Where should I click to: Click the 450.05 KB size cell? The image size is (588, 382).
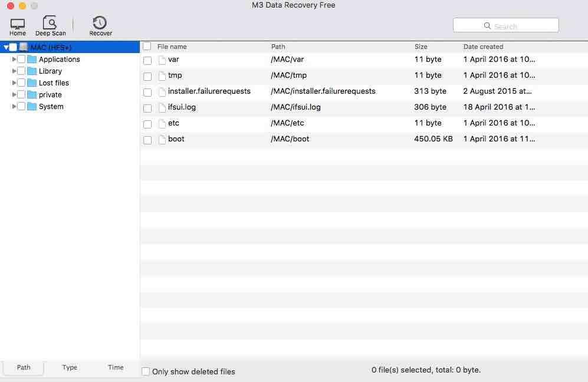433,139
